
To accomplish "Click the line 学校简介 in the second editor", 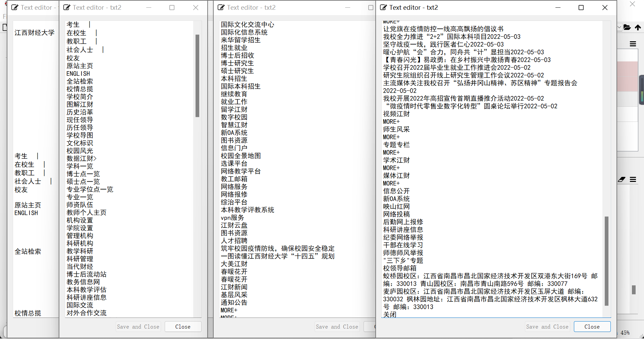I will pyautogui.click(x=80, y=97).
